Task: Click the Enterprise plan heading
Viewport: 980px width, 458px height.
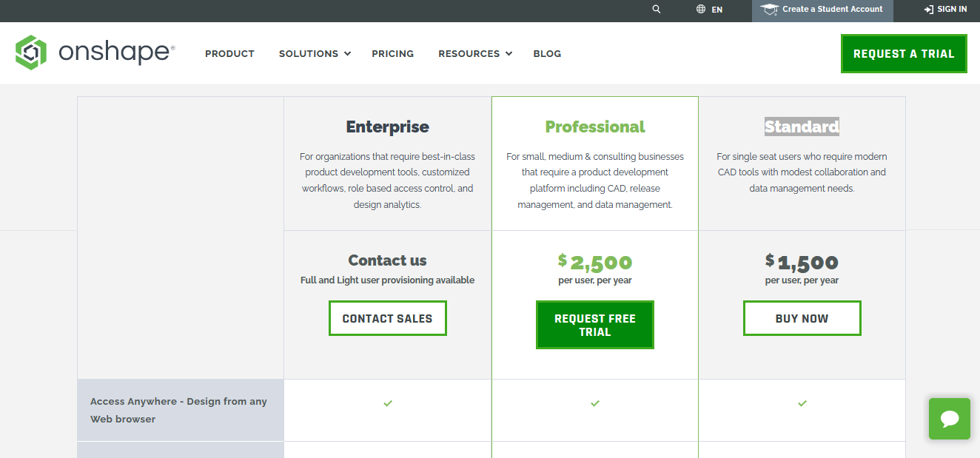Action: pos(388,127)
